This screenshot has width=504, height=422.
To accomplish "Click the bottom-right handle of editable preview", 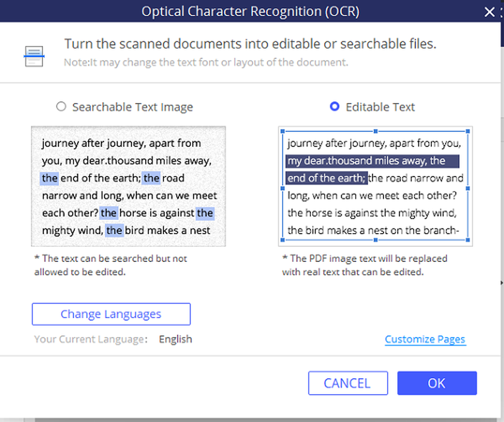I will (468, 240).
